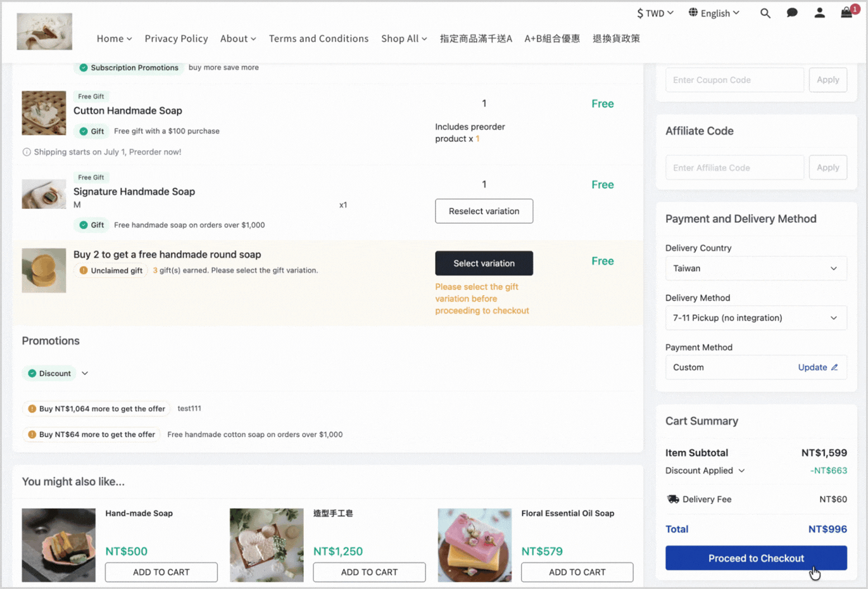Open Terms and Conditions page
The image size is (868, 589).
point(318,39)
